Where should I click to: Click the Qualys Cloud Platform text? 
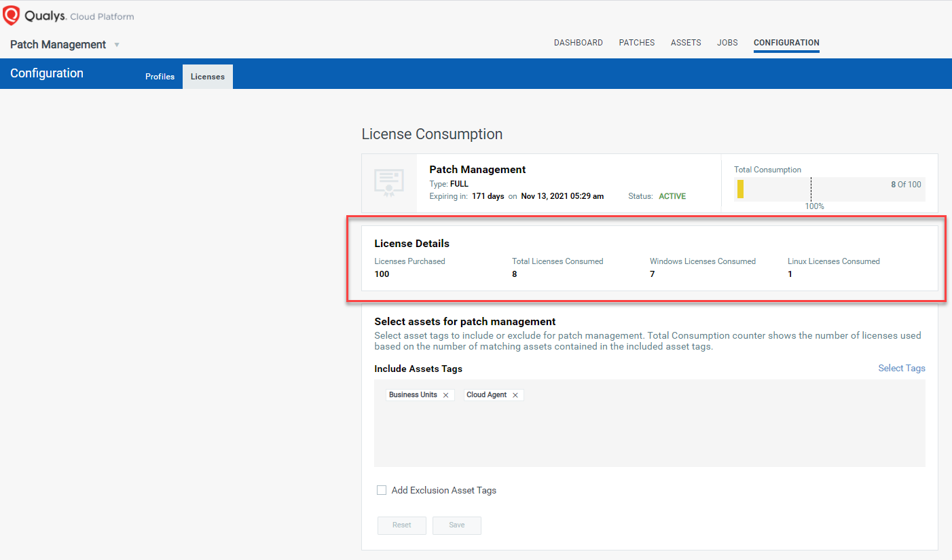pos(79,16)
